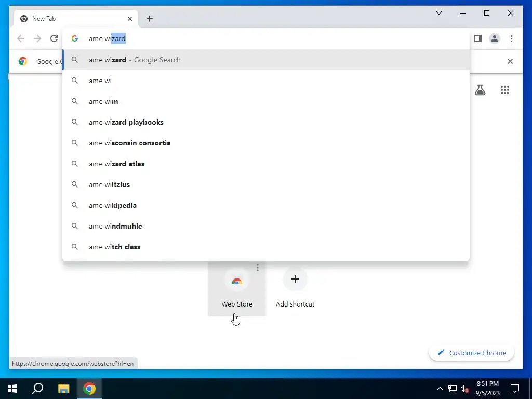Open the clock and date flyout
This screenshot has width=532, height=399.
coord(487,389)
